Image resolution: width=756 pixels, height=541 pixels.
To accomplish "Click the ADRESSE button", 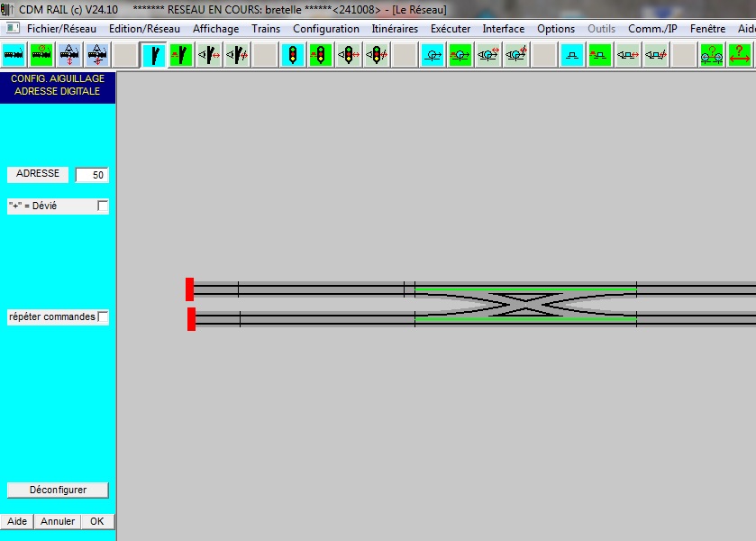I will pos(38,174).
